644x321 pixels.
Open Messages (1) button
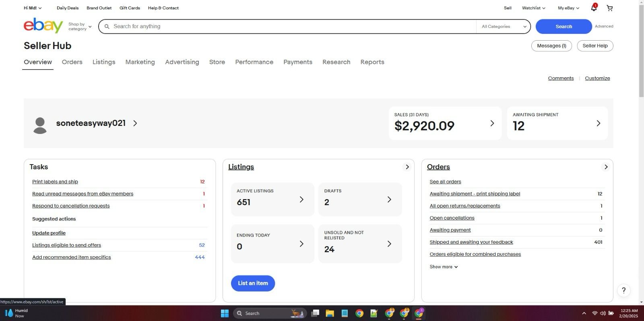click(551, 46)
